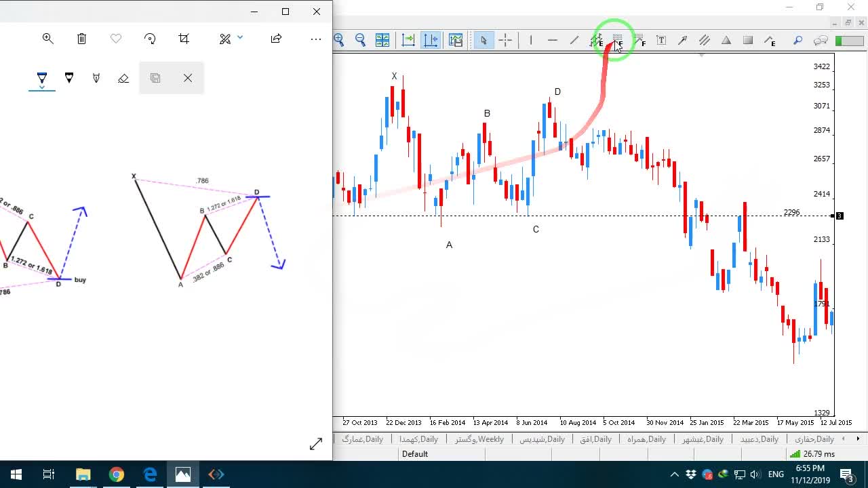This screenshot has height=488, width=868.
Task: Expand the Edit & Create dropdown arrow
Action: point(240,37)
